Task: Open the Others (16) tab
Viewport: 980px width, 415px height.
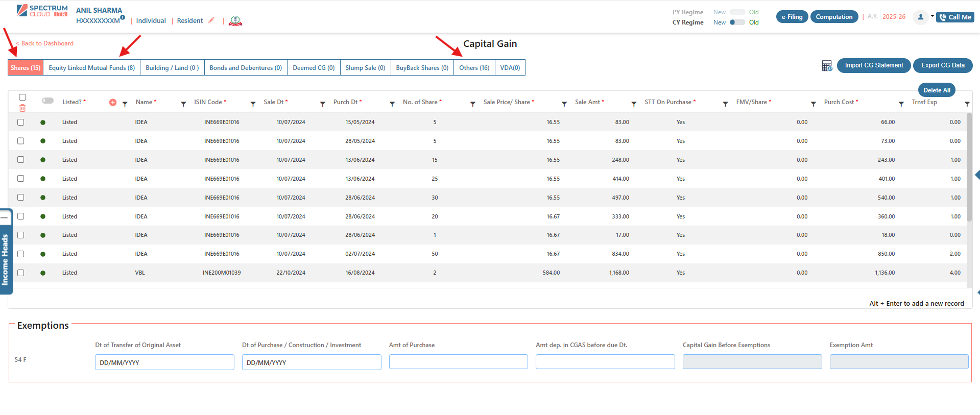Action: click(x=474, y=68)
